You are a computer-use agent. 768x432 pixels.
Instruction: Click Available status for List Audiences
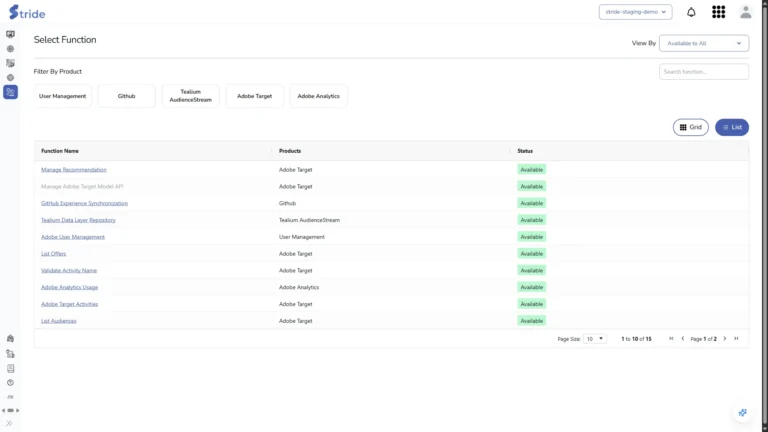[x=531, y=321]
